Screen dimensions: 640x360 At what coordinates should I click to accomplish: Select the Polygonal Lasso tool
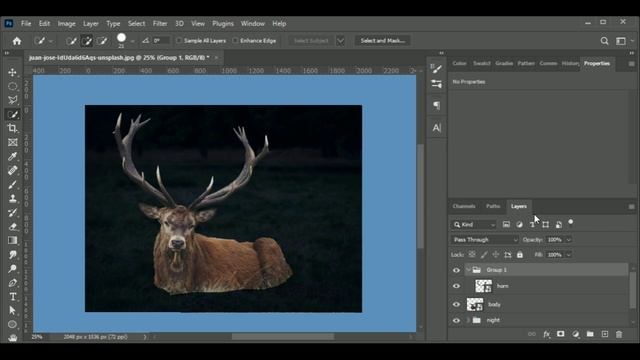point(13,100)
